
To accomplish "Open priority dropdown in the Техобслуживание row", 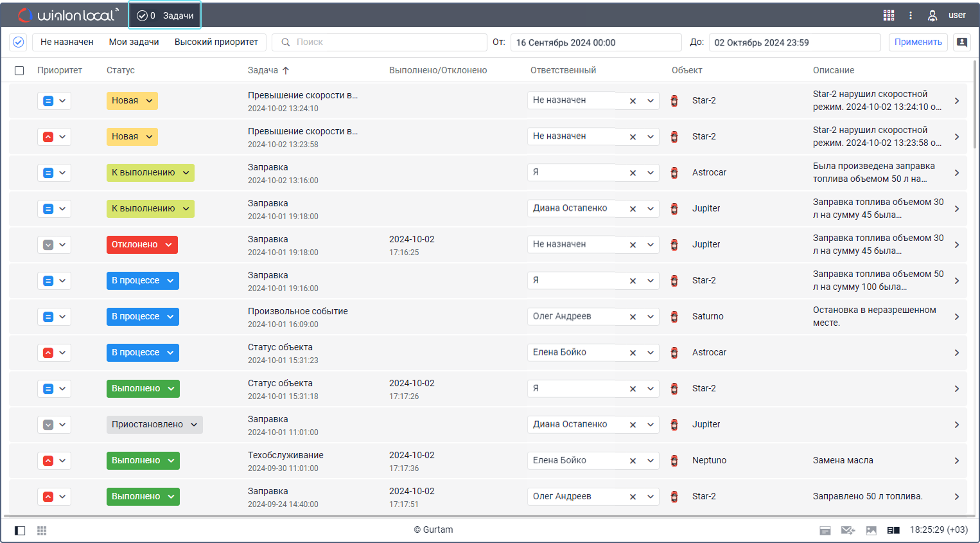I will 54,460.
